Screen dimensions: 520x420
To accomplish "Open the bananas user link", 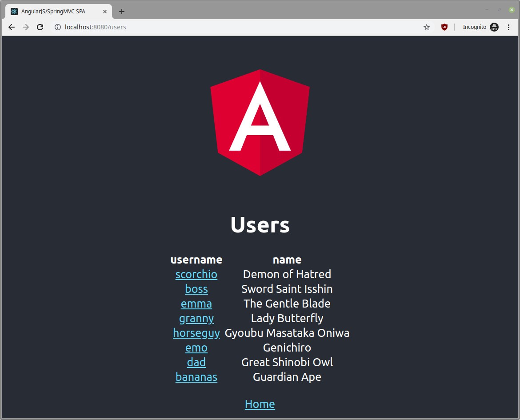I will pos(196,377).
